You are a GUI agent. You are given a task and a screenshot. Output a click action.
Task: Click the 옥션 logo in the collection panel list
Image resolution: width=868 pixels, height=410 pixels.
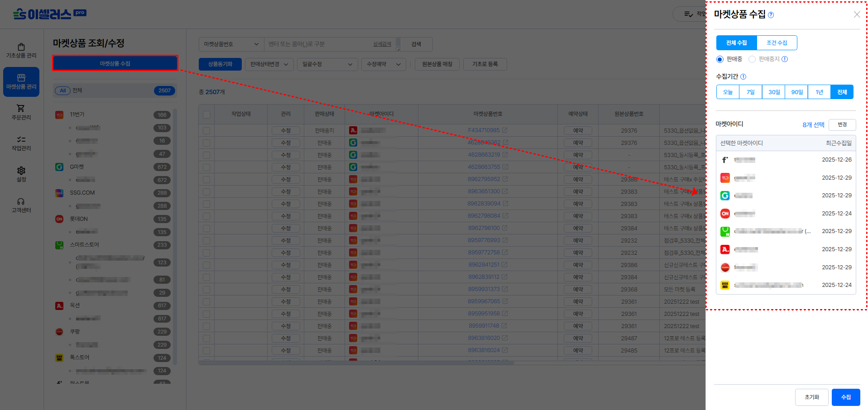[725, 249]
